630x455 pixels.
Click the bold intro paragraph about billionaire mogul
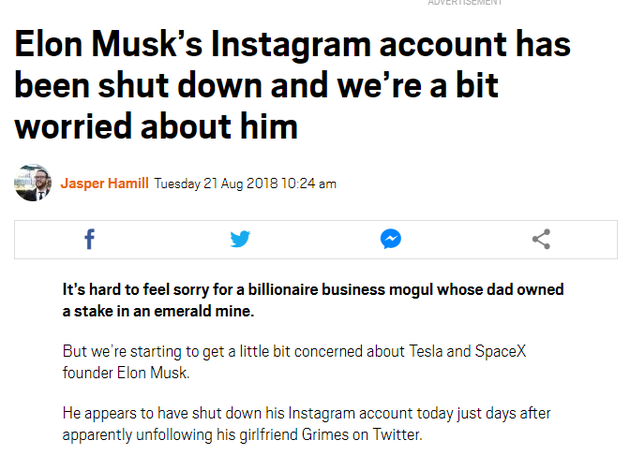(312, 300)
